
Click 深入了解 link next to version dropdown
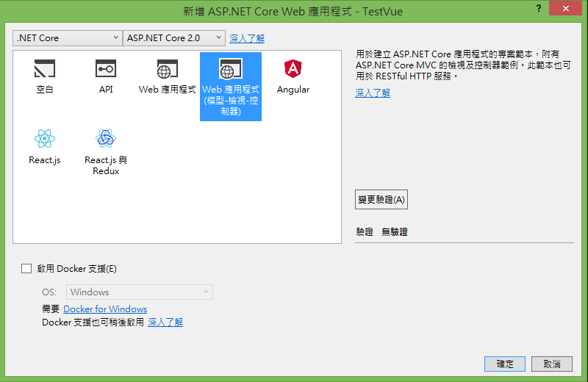tap(247, 38)
